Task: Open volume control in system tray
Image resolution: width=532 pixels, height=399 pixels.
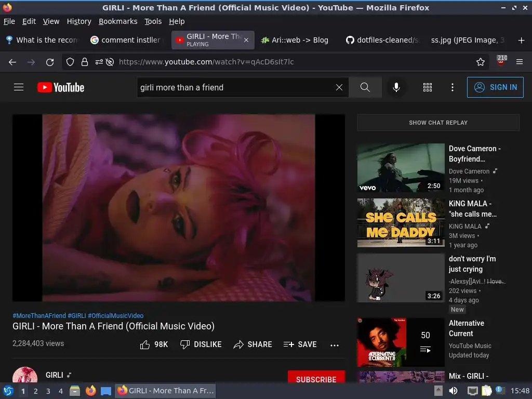Action: coord(453,391)
